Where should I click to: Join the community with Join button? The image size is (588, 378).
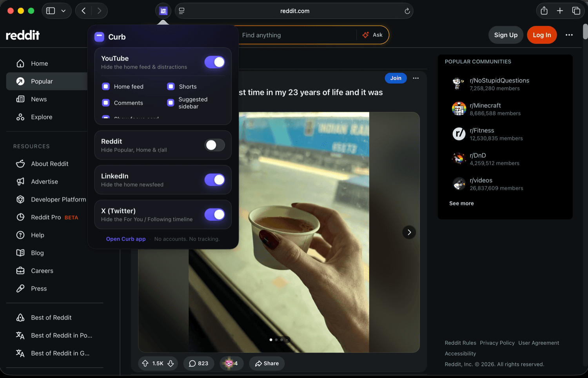[x=396, y=78]
